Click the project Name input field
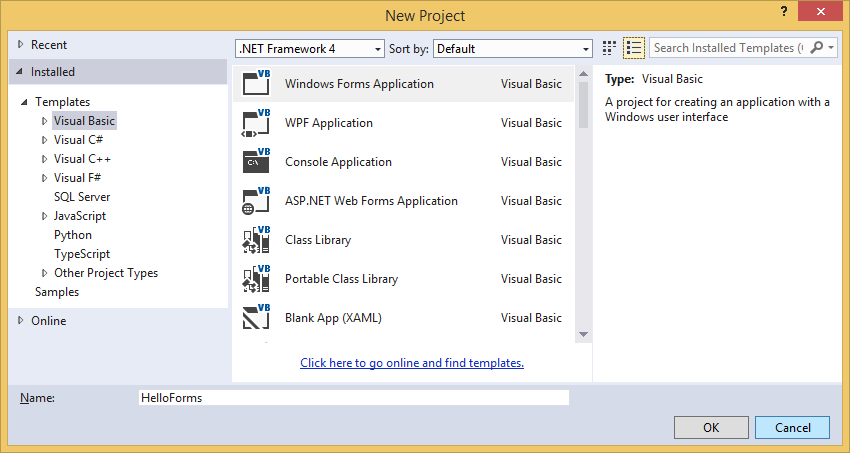This screenshot has width=850, height=453. [354, 398]
